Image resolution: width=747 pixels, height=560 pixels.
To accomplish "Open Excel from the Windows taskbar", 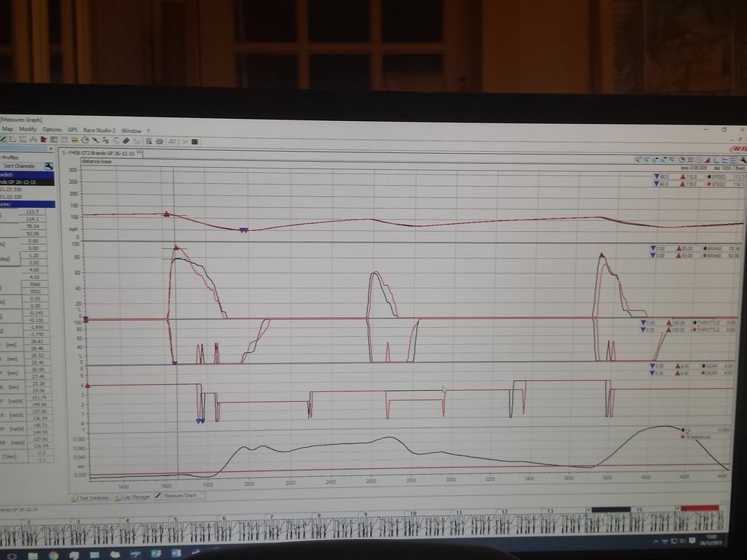I will (x=156, y=553).
